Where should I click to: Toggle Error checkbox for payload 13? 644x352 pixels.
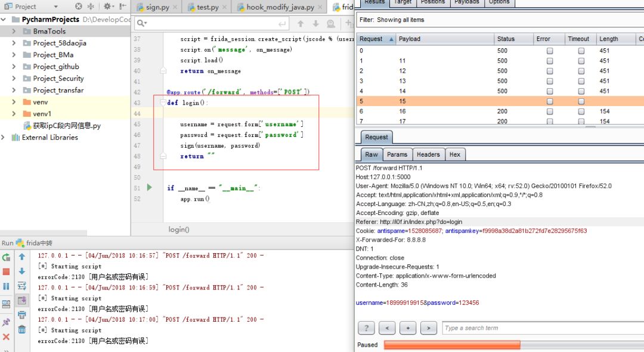tap(550, 81)
